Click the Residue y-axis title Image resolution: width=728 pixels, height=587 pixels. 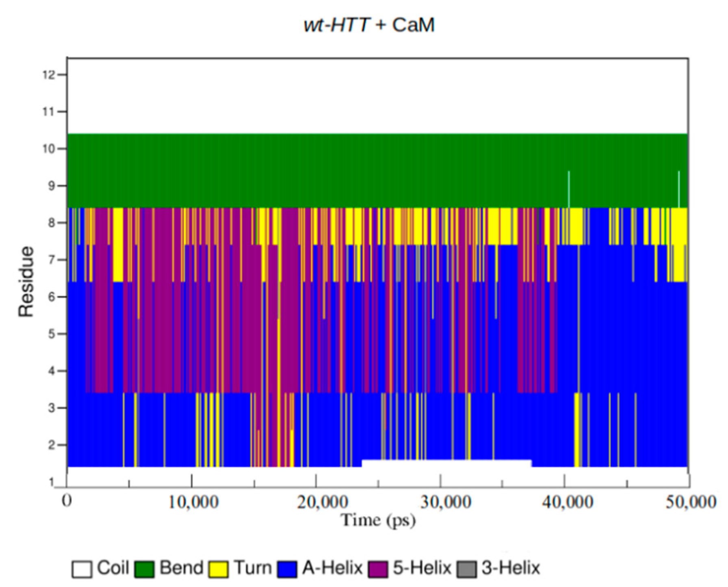coord(26,281)
